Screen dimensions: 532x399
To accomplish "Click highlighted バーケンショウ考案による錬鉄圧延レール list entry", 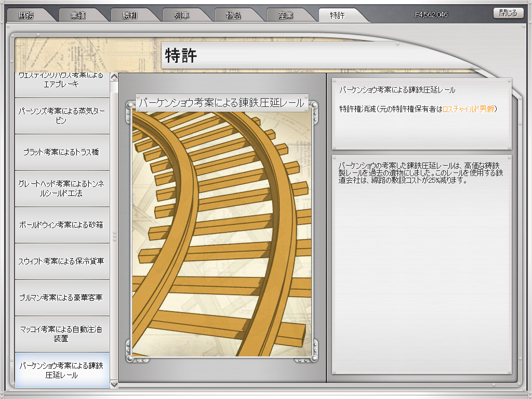I will pyautogui.click(x=62, y=370).
